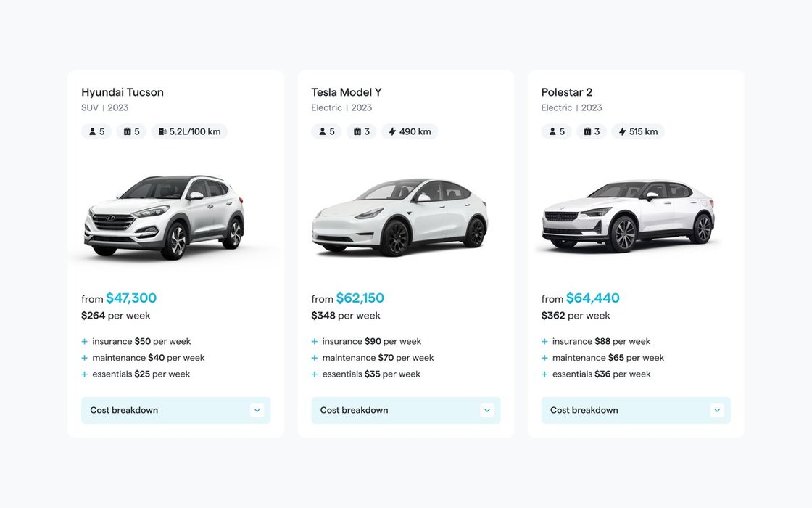The width and height of the screenshot is (812, 508).
Task: Click the white Tesla Model Y car image
Action: [x=399, y=216]
